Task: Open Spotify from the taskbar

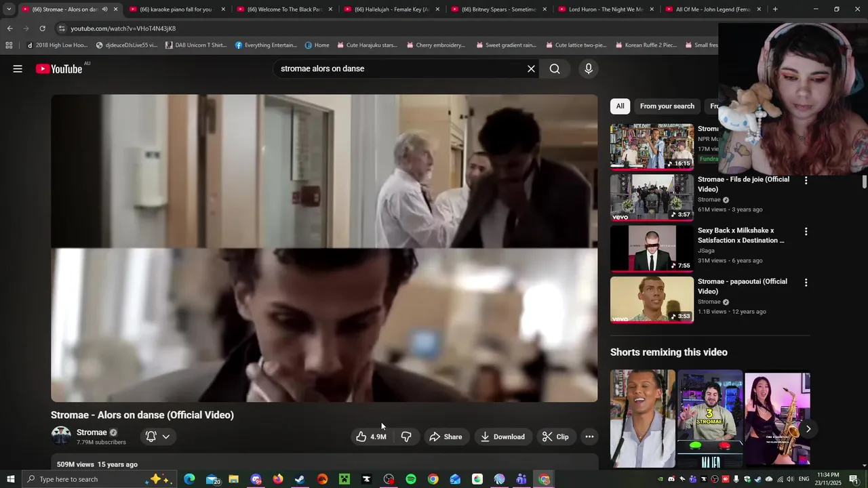Action: point(411,479)
